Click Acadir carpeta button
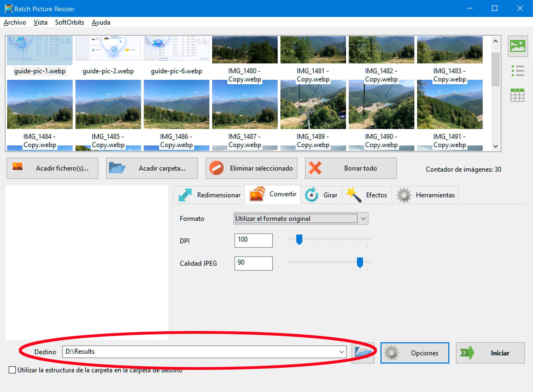The image size is (533, 392). point(152,168)
